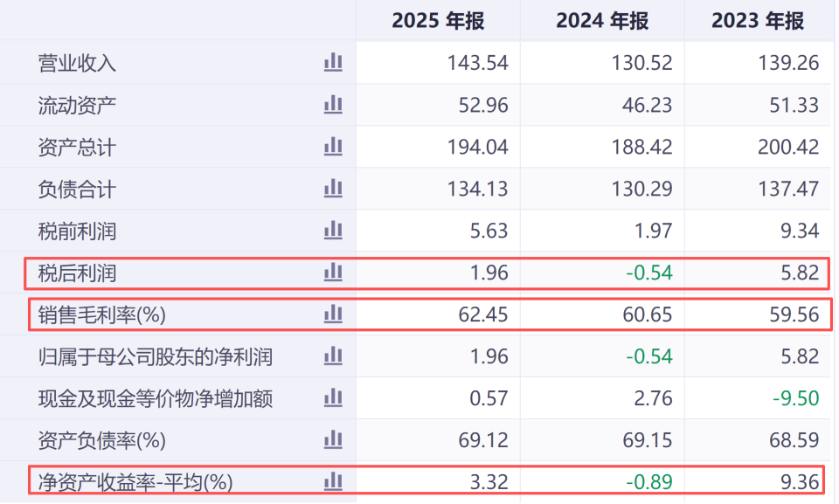Click the 归属于母公司股东的净利润 label
Image resolution: width=839 pixels, height=504 pixels.
(156, 357)
